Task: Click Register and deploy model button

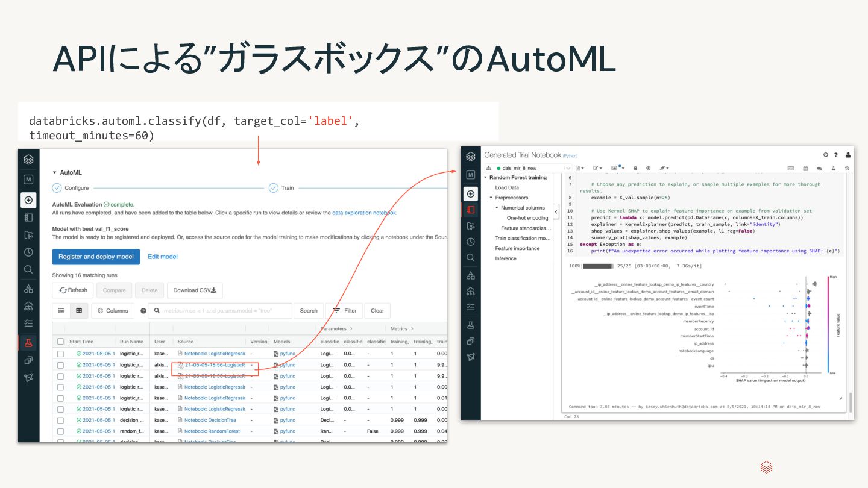Action: pos(96,257)
